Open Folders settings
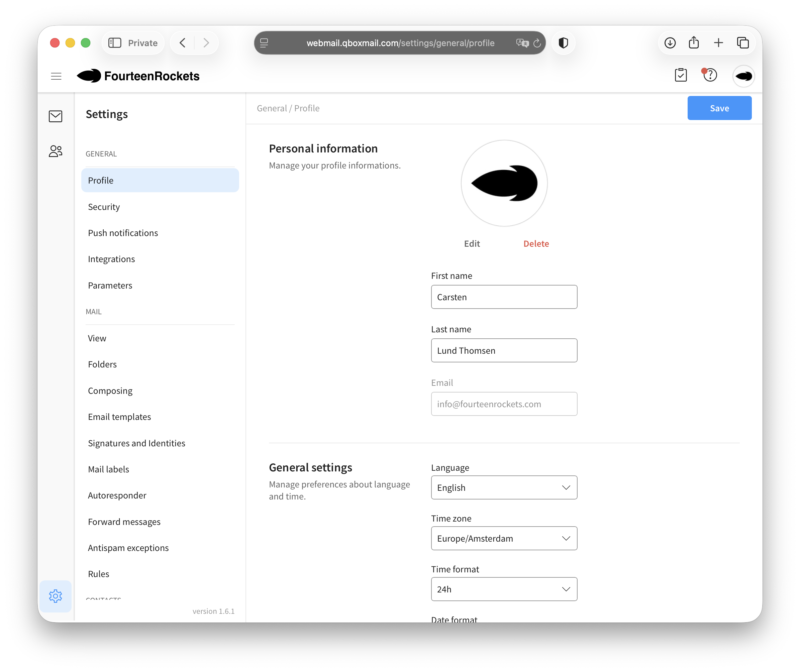 [160, 364]
